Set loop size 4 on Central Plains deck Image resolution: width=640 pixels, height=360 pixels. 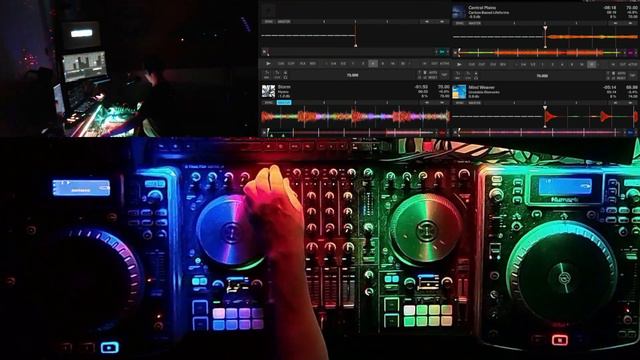(562, 64)
